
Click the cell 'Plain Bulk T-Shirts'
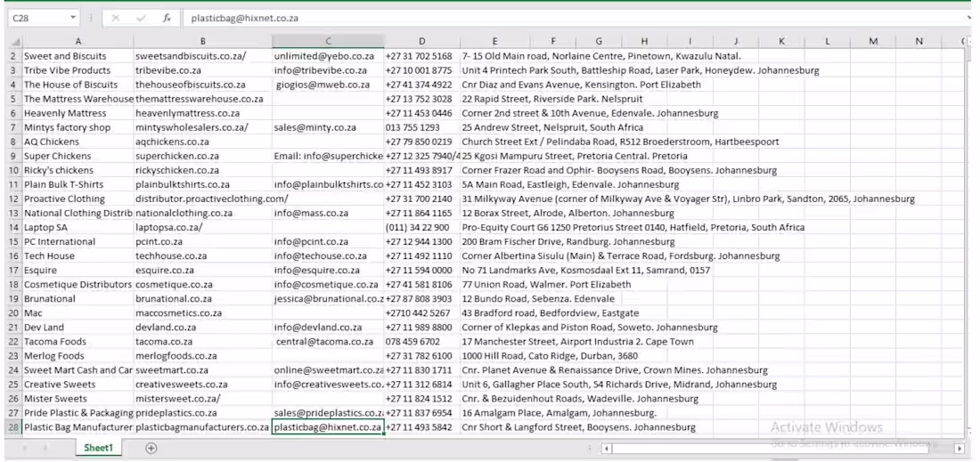coord(78,185)
